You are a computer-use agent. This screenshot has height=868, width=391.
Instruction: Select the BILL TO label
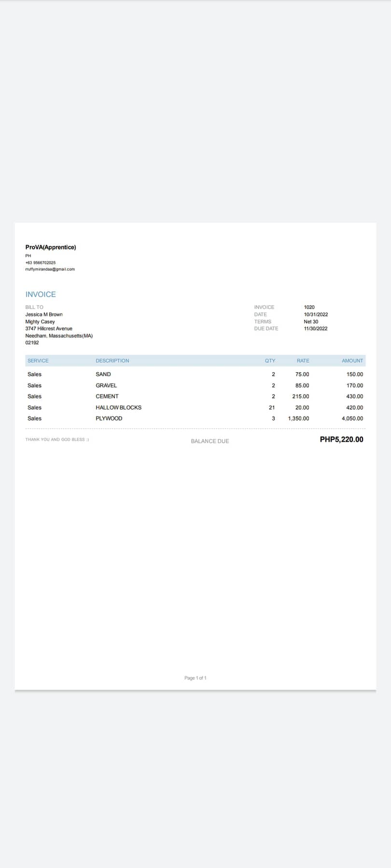[x=34, y=307]
